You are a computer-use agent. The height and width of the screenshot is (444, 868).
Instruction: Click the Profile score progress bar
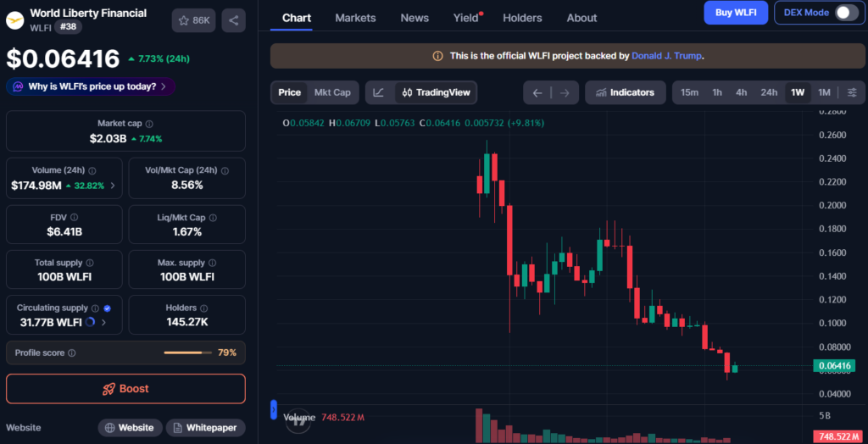pyautogui.click(x=187, y=352)
